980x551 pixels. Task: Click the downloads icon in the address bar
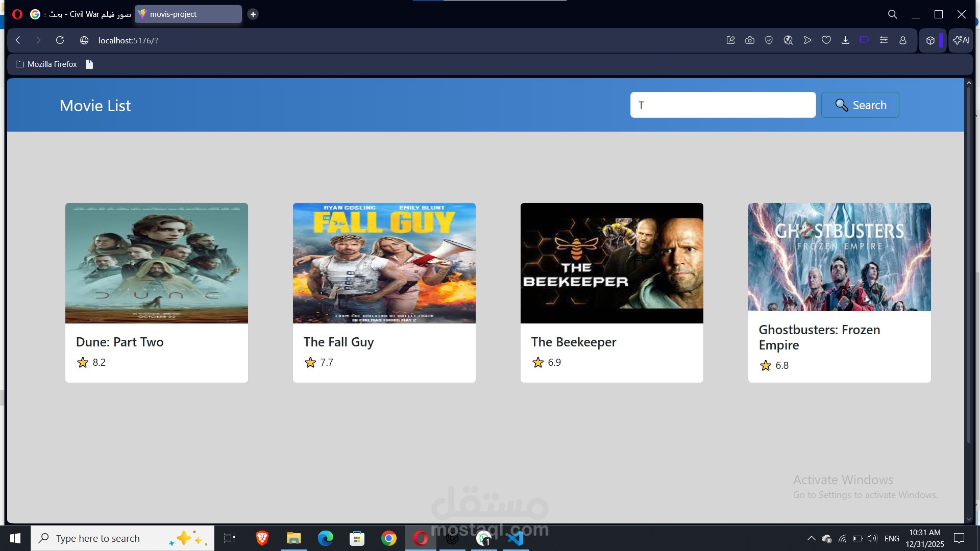pos(845,40)
